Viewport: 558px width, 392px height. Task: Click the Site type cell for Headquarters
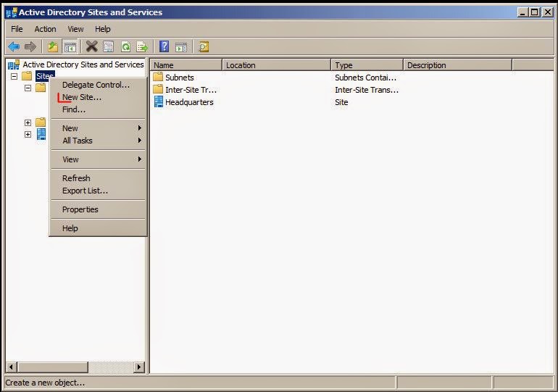coord(341,102)
